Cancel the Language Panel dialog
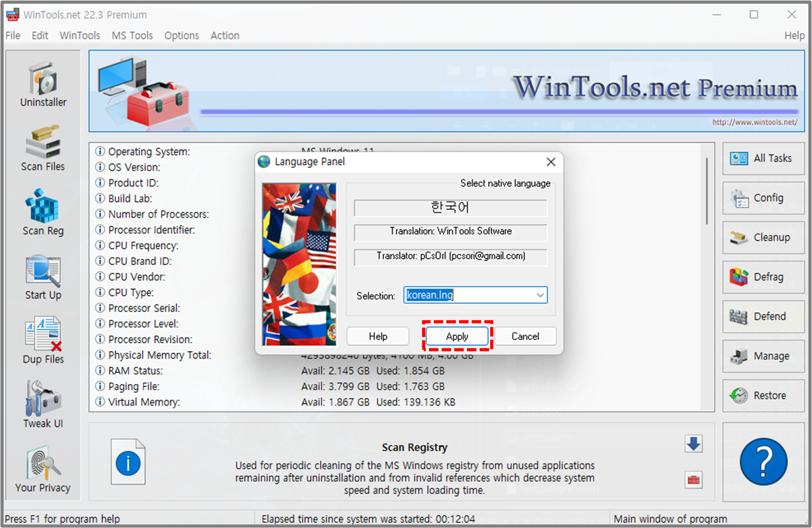The width and height of the screenshot is (812, 528). [x=525, y=336]
